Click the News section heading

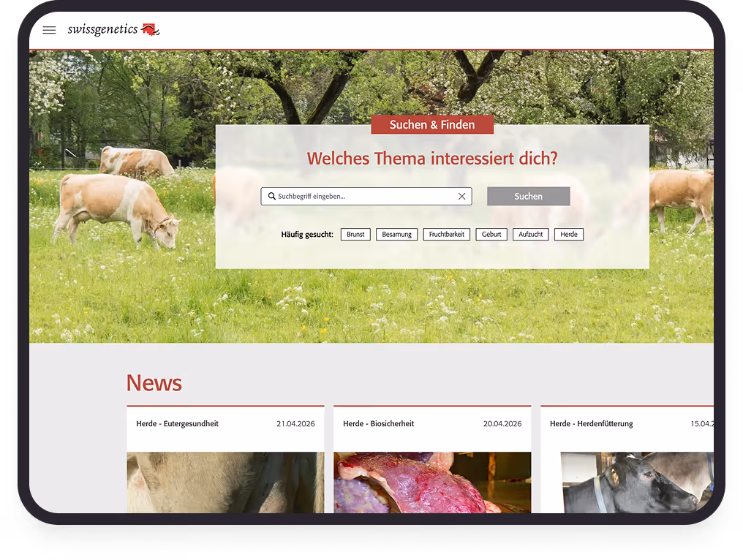154,383
